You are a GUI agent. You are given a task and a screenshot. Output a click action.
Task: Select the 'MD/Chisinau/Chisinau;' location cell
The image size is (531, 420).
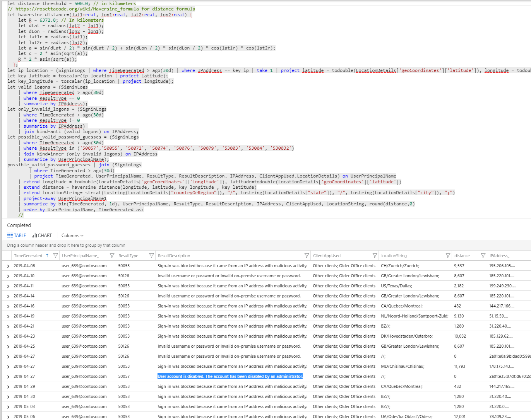click(x=403, y=366)
